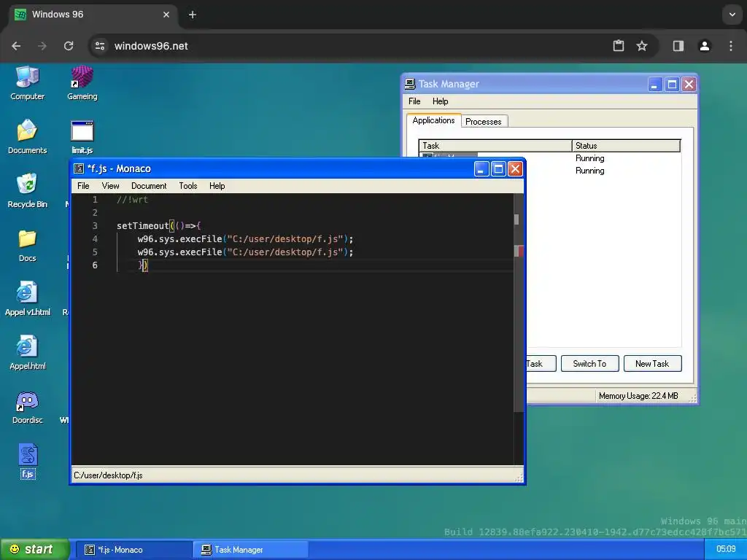Select the first Running status row
Viewport: 747px width, 560px height.
tap(589, 158)
